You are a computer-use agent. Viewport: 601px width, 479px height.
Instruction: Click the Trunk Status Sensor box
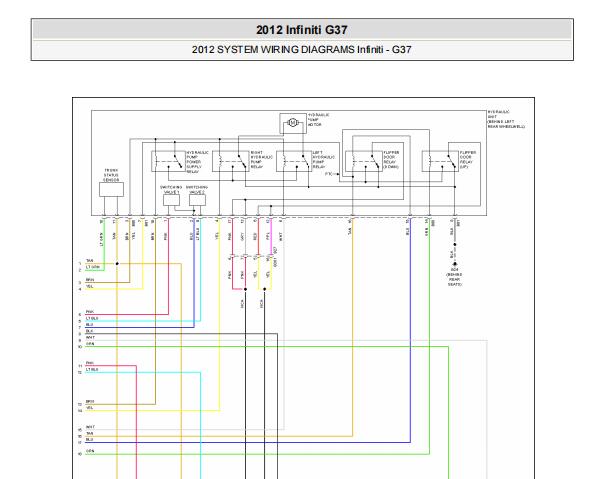[111, 189]
